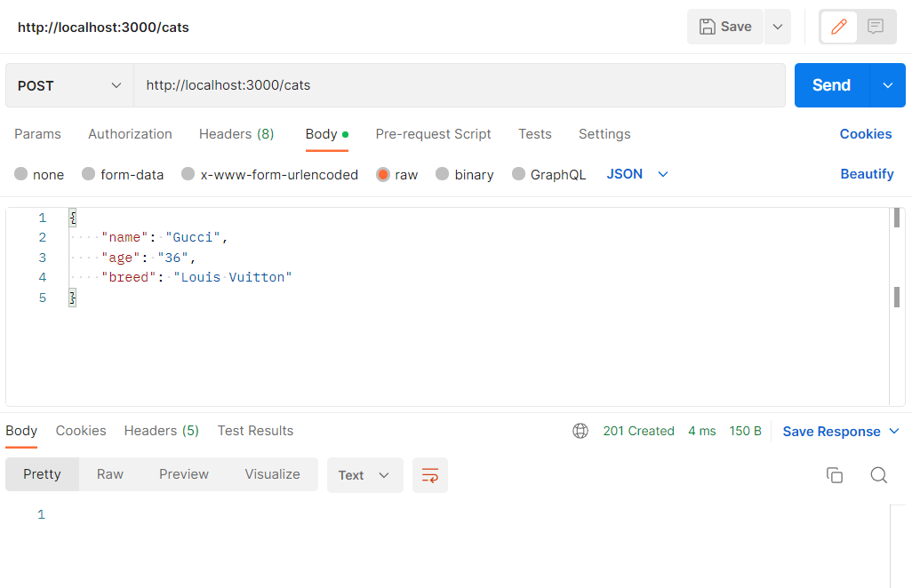The width and height of the screenshot is (912, 588).
Task: Click Beautify to format the body
Action: coord(867,174)
